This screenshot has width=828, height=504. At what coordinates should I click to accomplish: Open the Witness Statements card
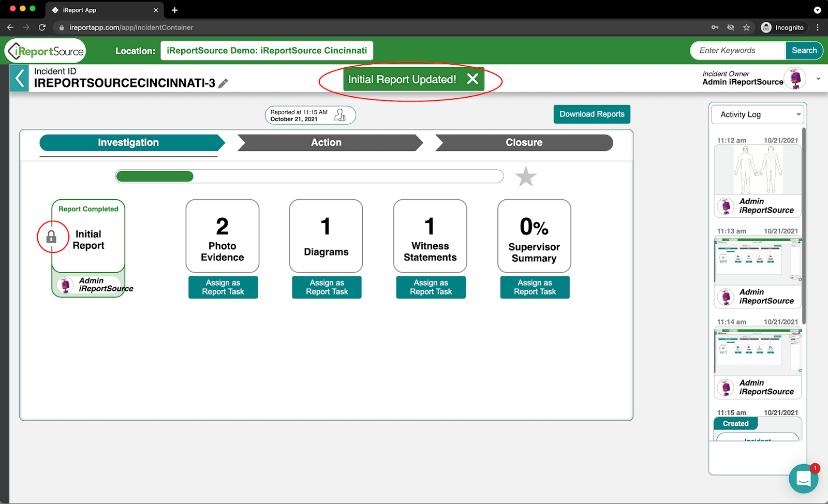coord(430,236)
